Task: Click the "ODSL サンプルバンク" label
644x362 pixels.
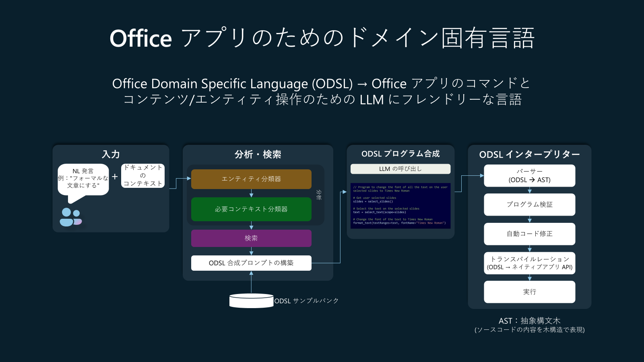Action: pos(306,301)
